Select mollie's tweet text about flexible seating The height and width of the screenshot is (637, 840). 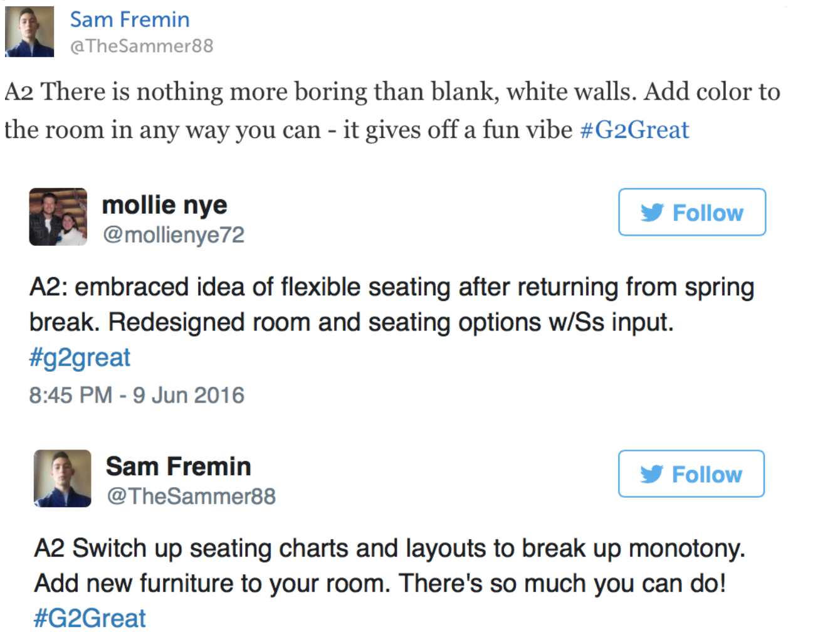(x=392, y=322)
